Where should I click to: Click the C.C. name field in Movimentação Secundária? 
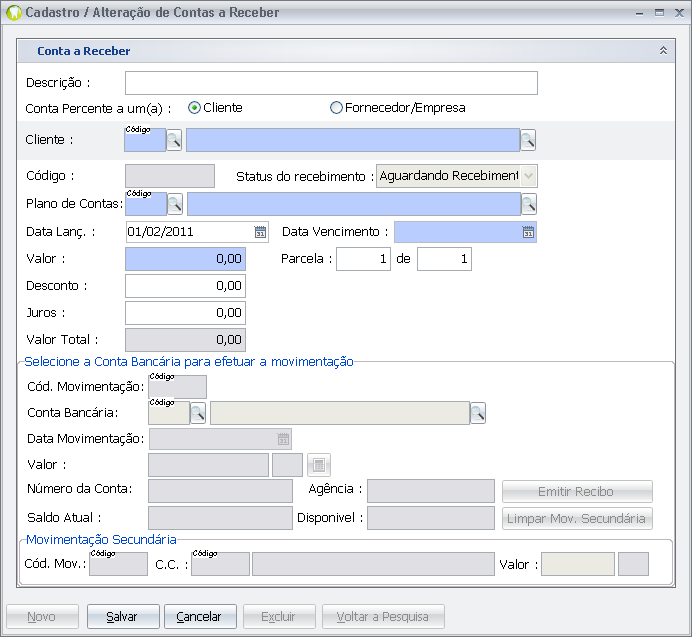[x=373, y=564]
